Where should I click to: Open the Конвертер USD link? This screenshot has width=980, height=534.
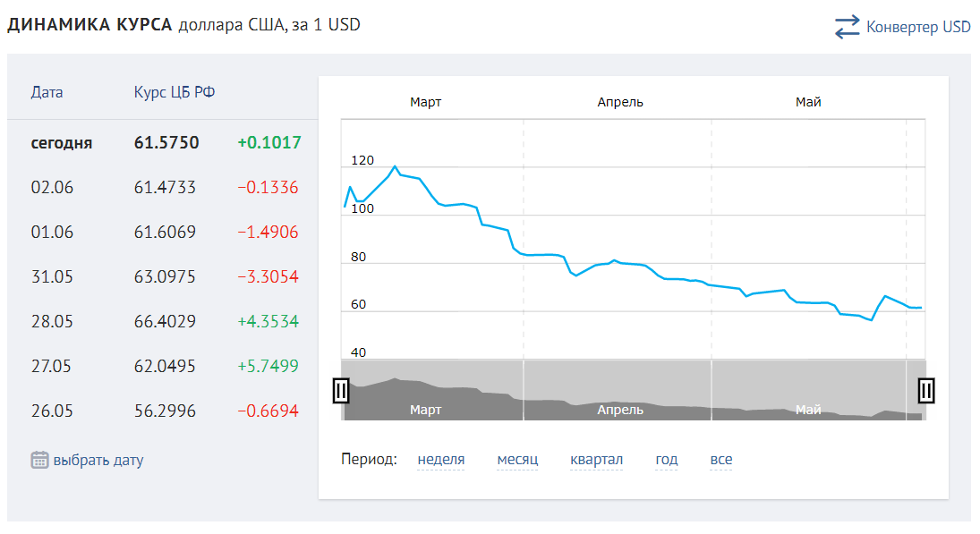pos(918,28)
